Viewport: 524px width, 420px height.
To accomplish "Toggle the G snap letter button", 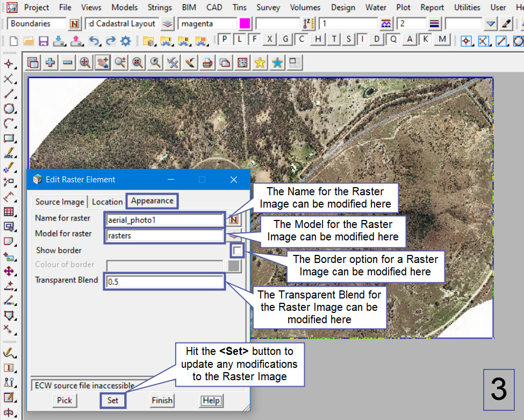I will [x=286, y=40].
